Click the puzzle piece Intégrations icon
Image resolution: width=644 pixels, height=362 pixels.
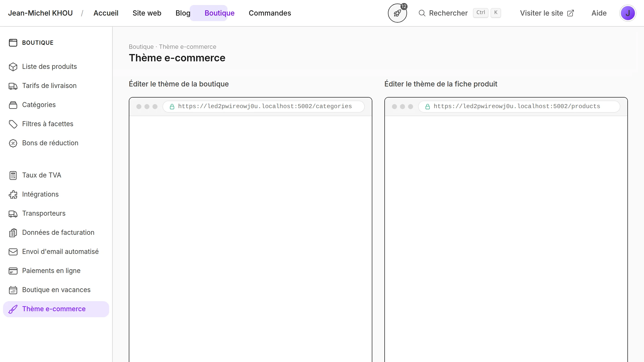click(x=13, y=194)
